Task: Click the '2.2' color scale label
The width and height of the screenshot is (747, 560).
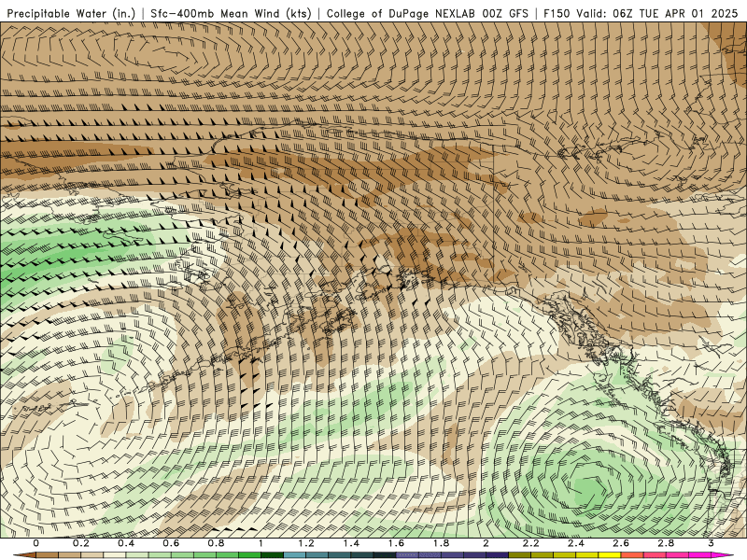Action: pos(530,543)
